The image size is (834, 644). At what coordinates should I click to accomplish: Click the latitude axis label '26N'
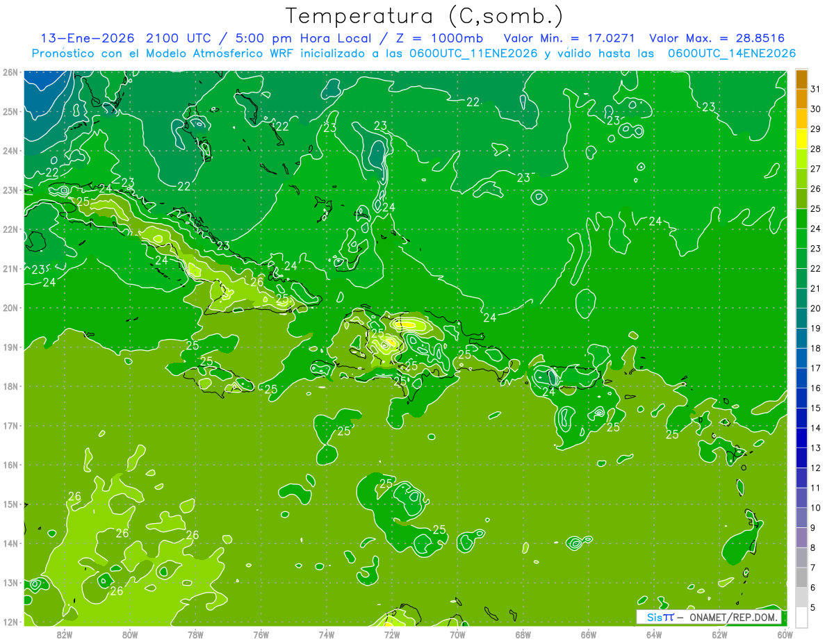tap(10, 72)
